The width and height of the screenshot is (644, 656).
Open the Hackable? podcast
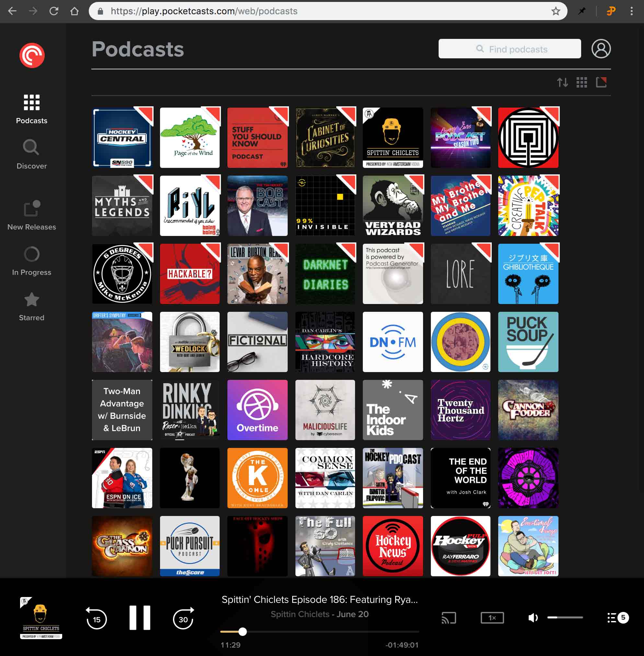190,274
